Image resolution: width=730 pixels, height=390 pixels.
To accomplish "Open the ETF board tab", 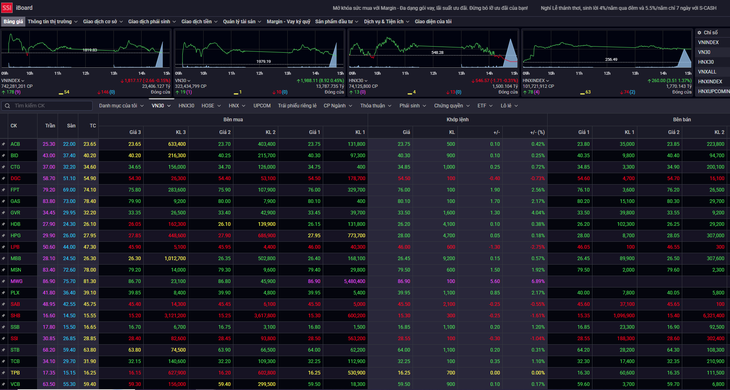I will [485, 106].
